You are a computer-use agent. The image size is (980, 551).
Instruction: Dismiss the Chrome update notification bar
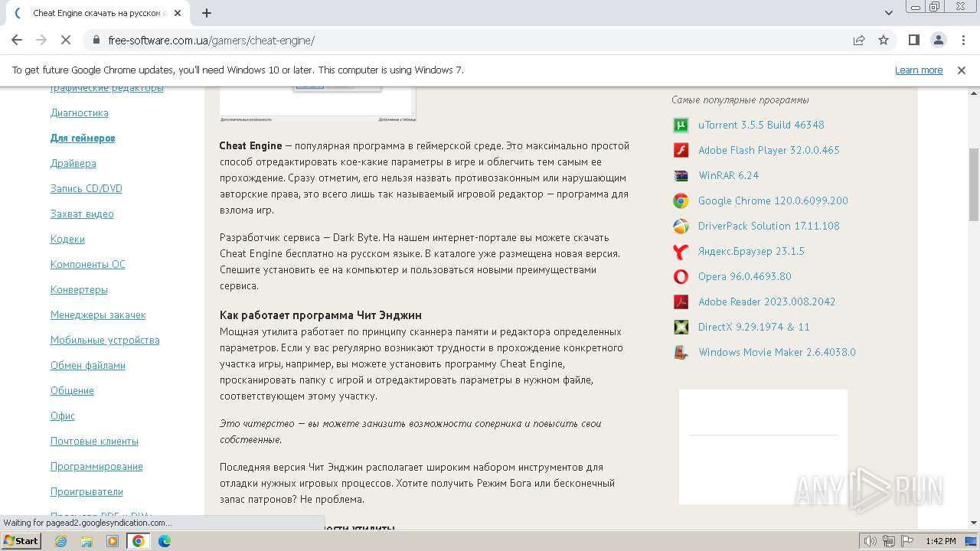(962, 70)
